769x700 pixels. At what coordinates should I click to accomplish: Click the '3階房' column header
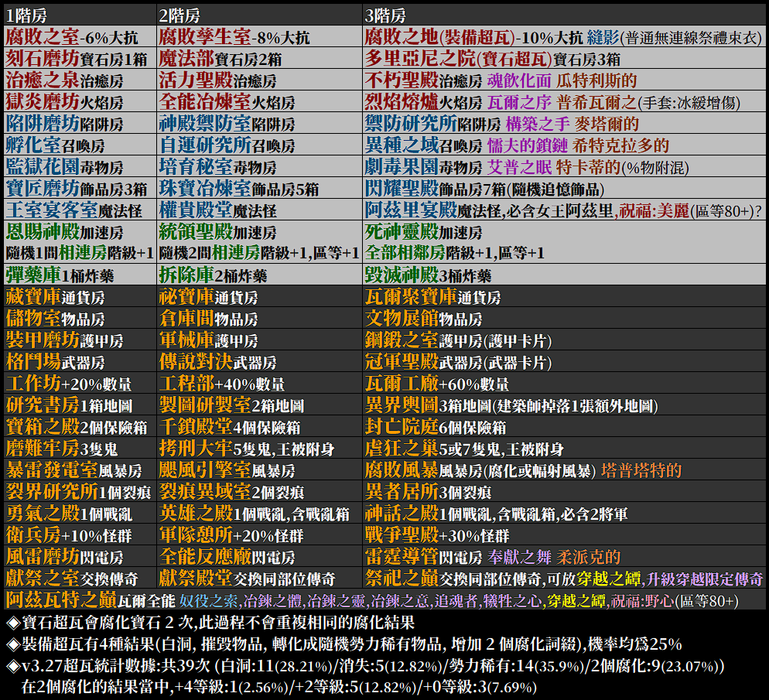pos(564,15)
